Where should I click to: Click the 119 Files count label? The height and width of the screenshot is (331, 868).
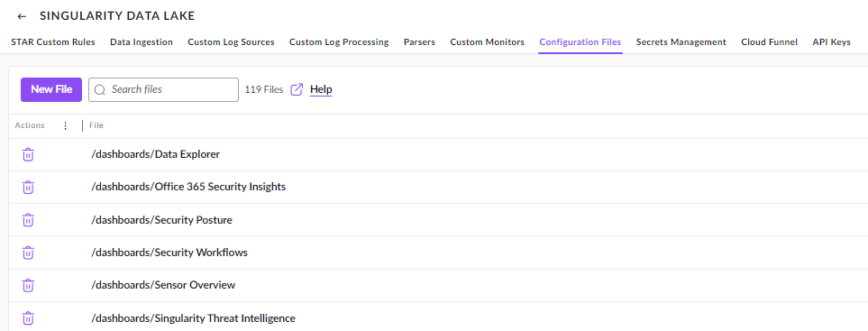(x=264, y=89)
